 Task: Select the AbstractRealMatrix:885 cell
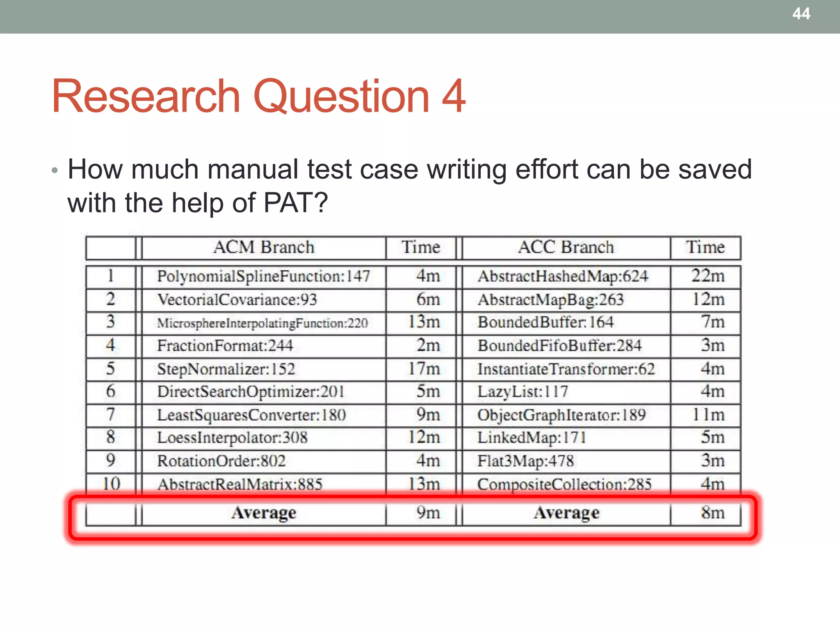(240, 484)
